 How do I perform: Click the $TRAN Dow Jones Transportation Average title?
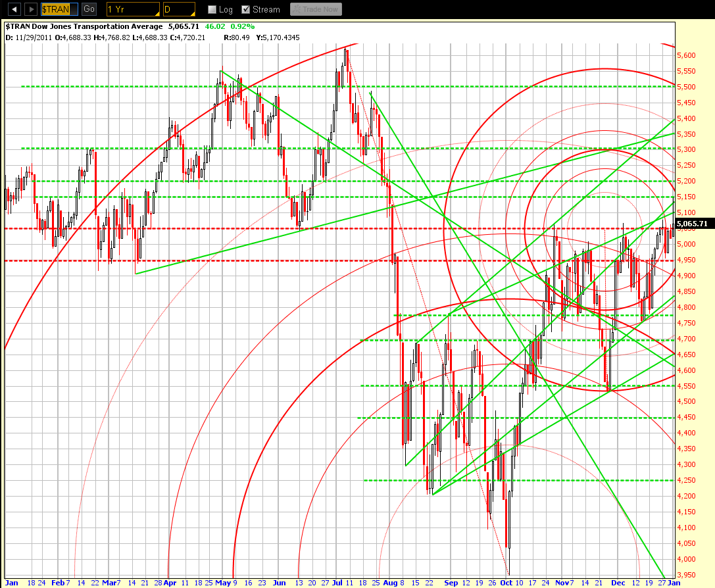(84, 26)
